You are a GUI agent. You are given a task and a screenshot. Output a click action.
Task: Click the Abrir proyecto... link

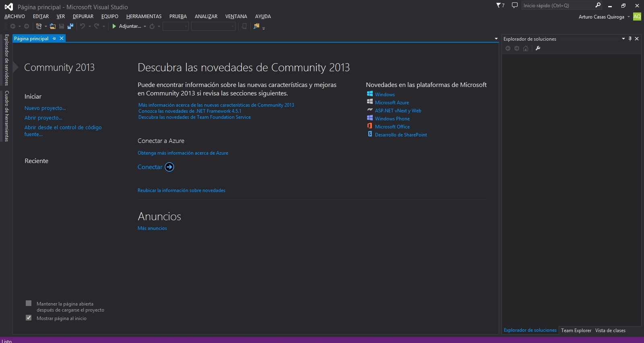(x=43, y=118)
